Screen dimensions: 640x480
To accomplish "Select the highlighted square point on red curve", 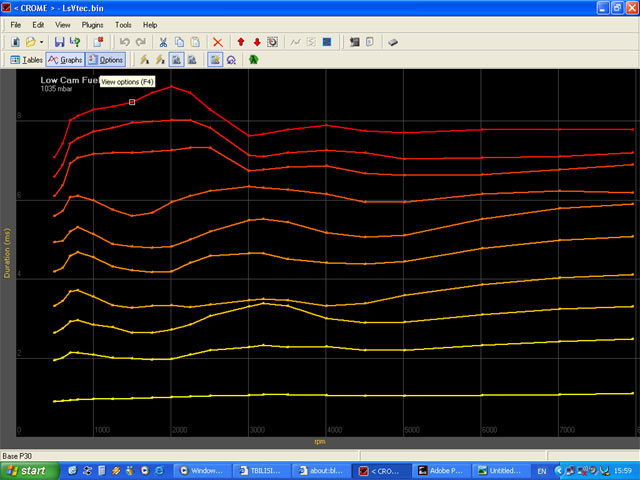I will (132, 101).
